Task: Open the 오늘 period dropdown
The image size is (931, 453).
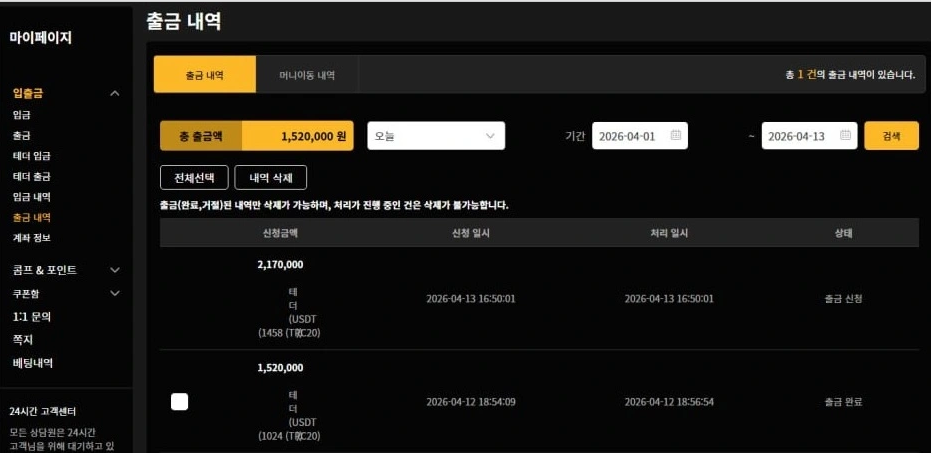Action: (x=436, y=136)
